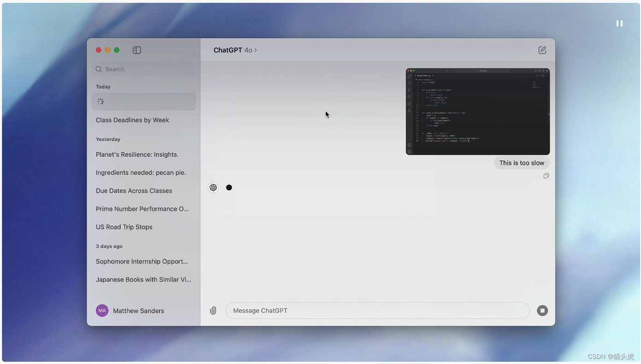The width and height of the screenshot is (641, 364).
Task: Click the ChatGPT logo avatar in response
Action: tap(213, 188)
